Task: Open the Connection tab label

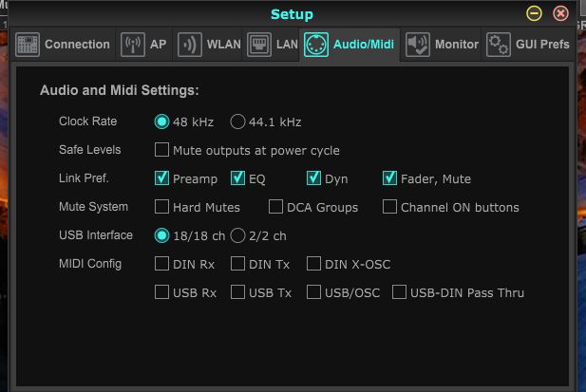Action: [x=77, y=45]
